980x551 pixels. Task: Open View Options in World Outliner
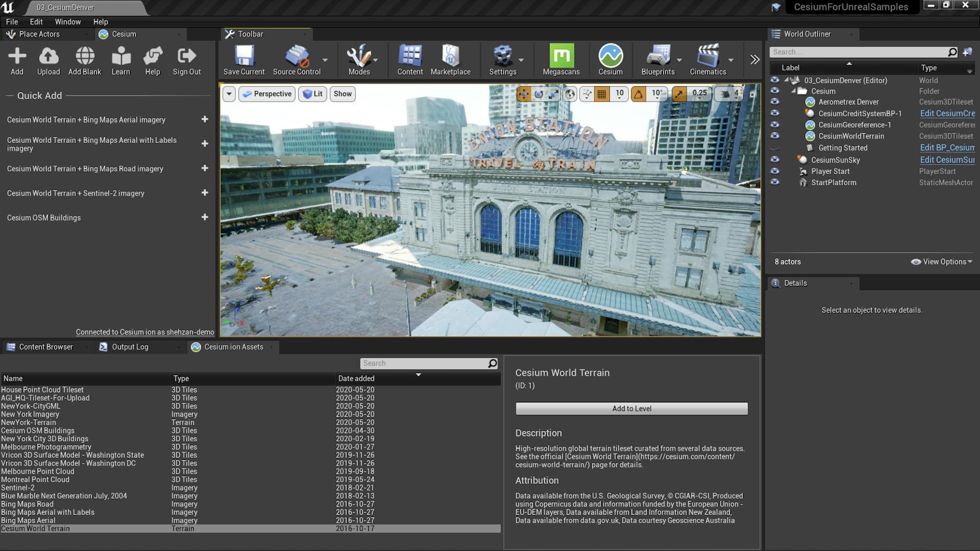941,261
